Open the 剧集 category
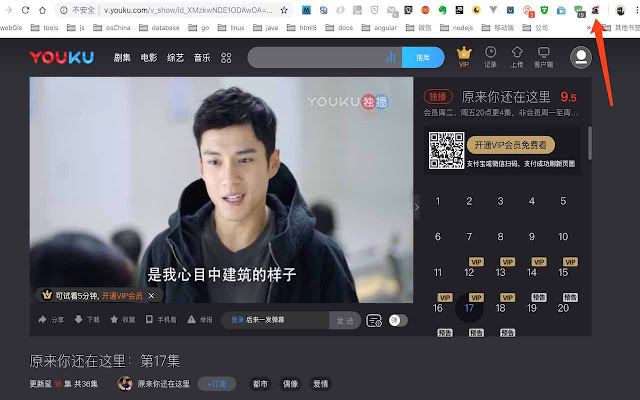 [x=122, y=58]
